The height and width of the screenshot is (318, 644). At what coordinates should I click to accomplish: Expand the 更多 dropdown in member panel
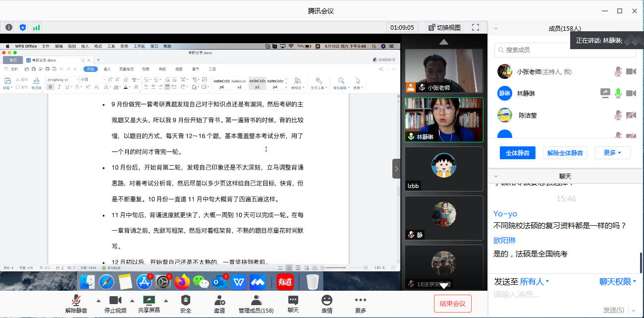click(612, 153)
